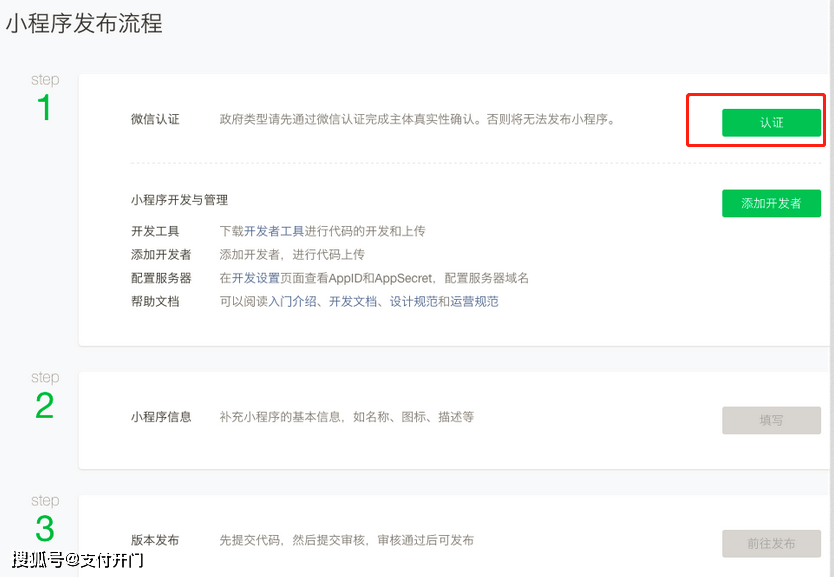Click the 配置服务器 row label

[x=161, y=278]
